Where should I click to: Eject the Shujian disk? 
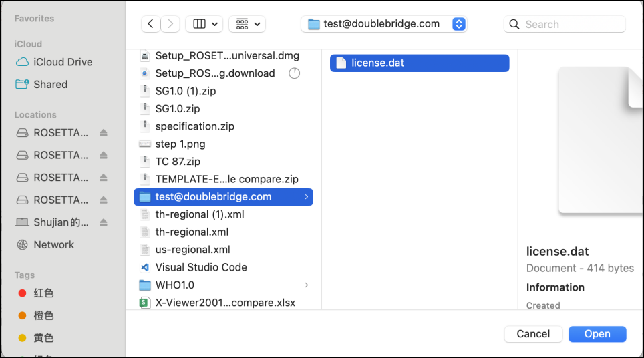point(104,222)
